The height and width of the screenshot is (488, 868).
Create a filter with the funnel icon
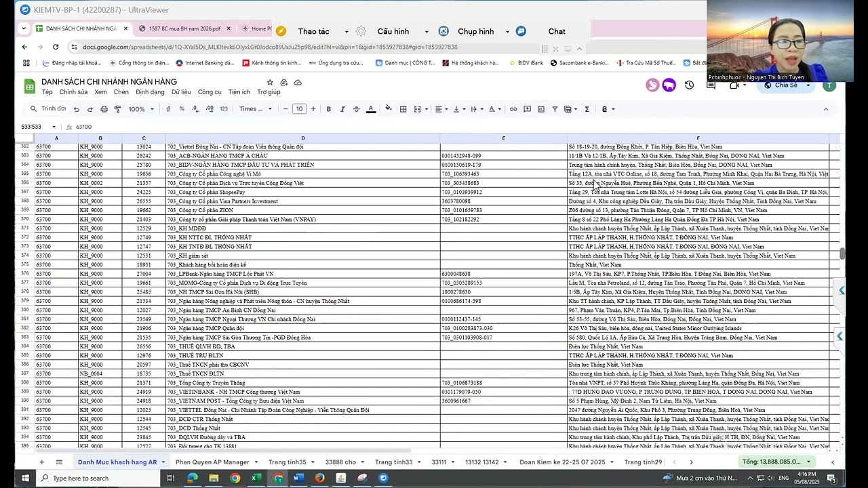point(555,109)
